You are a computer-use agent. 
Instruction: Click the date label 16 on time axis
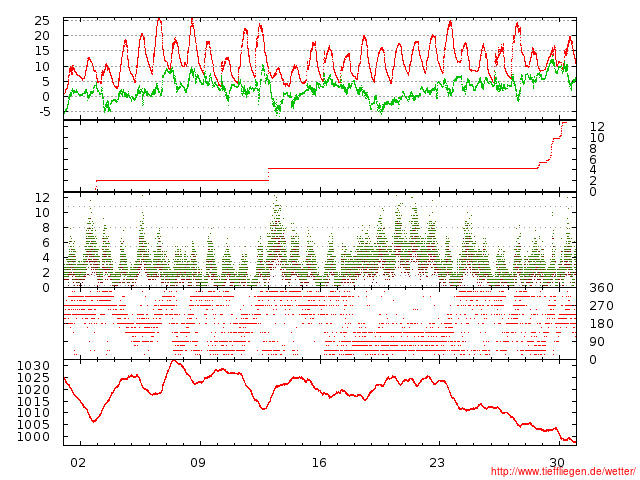(x=319, y=463)
